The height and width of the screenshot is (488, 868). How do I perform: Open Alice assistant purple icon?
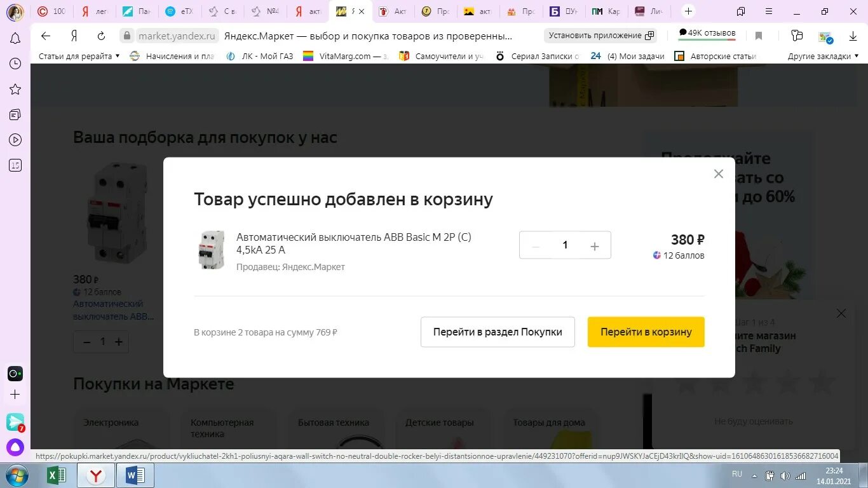click(x=15, y=447)
